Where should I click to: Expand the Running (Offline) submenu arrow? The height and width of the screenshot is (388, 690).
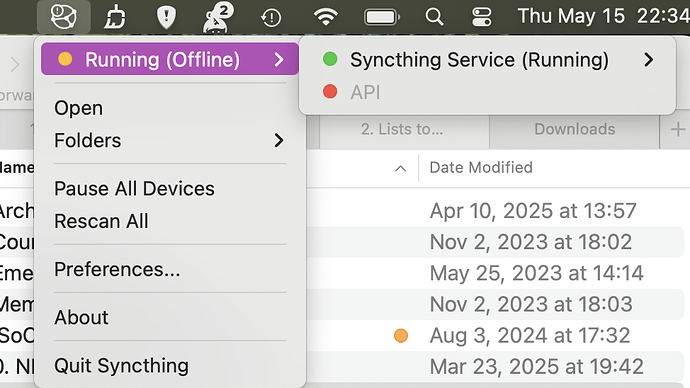click(x=279, y=59)
